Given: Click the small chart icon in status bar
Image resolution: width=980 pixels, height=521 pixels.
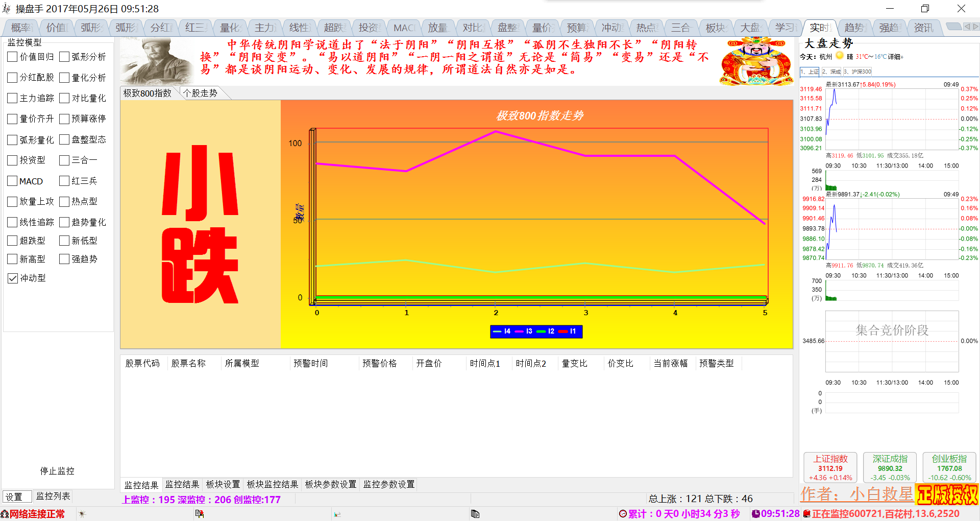Looking at the screenshot, I should (x=337, y=514).
